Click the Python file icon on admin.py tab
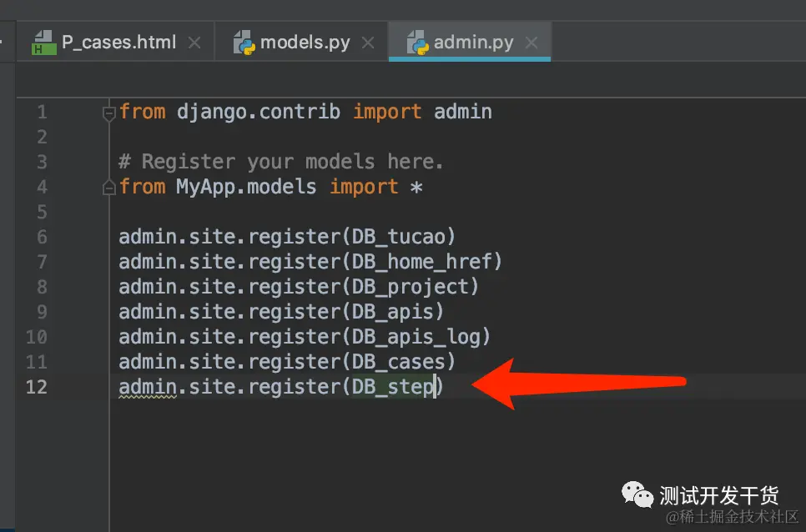 (x=418, y=43)
